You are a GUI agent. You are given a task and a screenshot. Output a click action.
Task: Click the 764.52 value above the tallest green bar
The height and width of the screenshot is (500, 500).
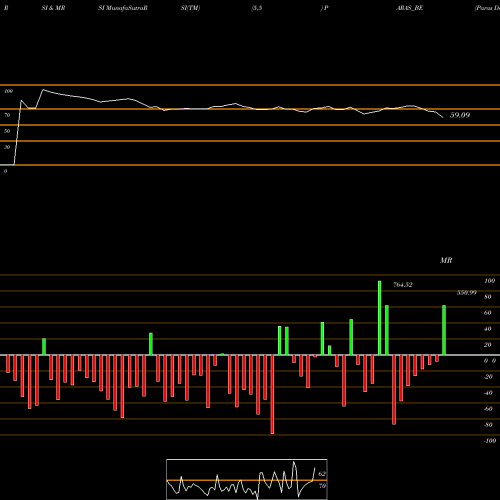[x=403, y=285]
